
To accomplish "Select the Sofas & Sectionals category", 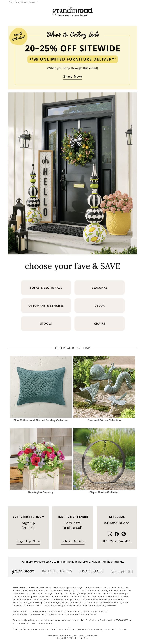I will pyautogui.click(x=46, y=288).
